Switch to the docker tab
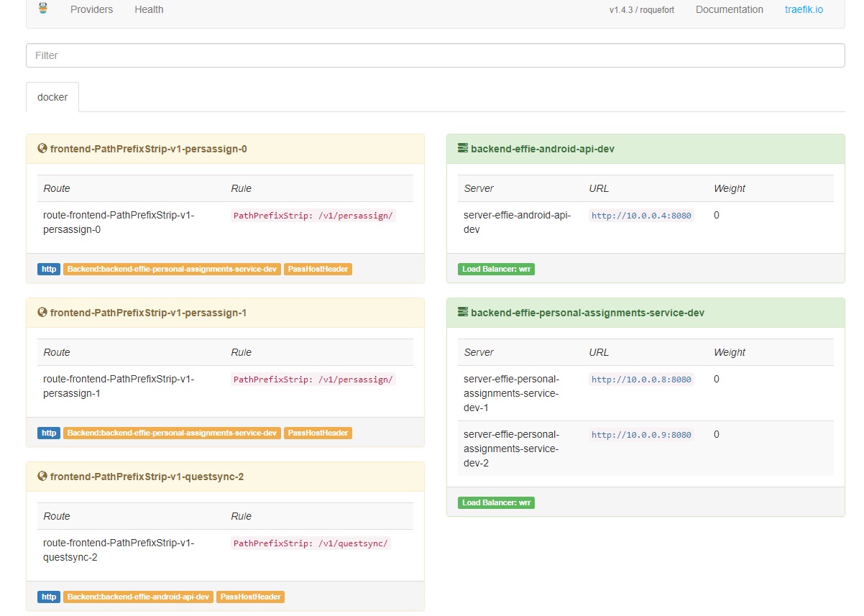Image resolution: width=864 pixels, height=616 pixels. [52, 96]
